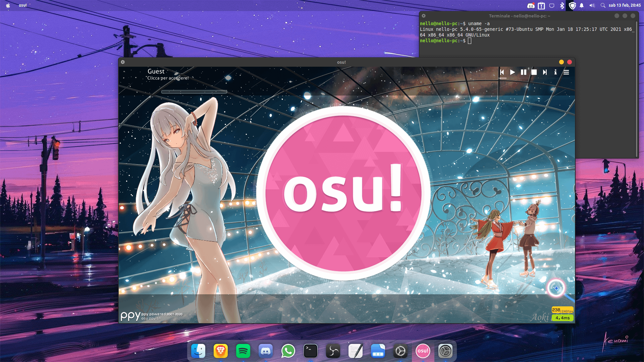Open the osu! app menu in top bar

coord(23,5)
